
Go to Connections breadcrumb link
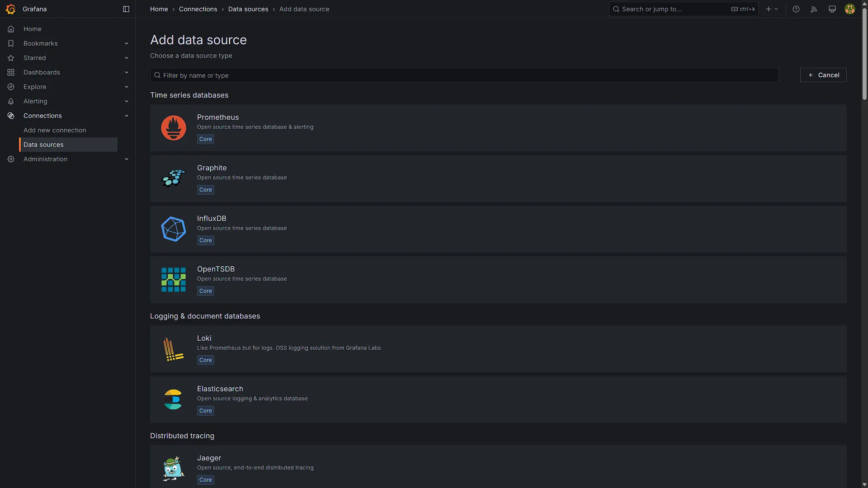[x=198, y=9]
